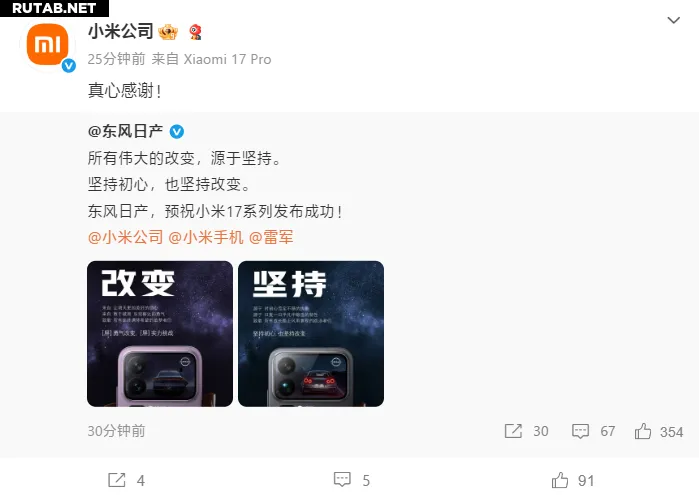The height and width of the screenshot is (495, 699).
Task: Click the gold crown medal badge icon
Action: 168,32
